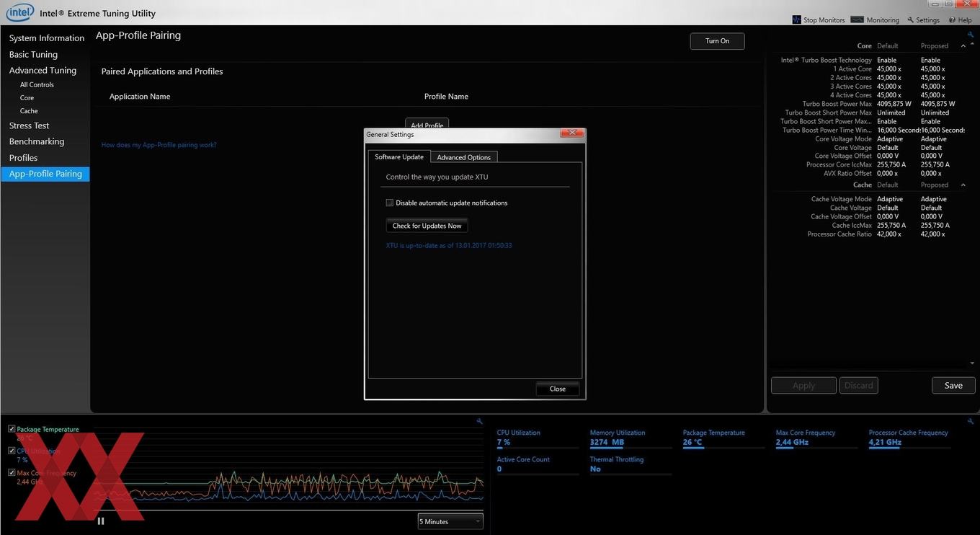Click the Application Name column header
Screen dimensions: 980x535
click(140, 97)
